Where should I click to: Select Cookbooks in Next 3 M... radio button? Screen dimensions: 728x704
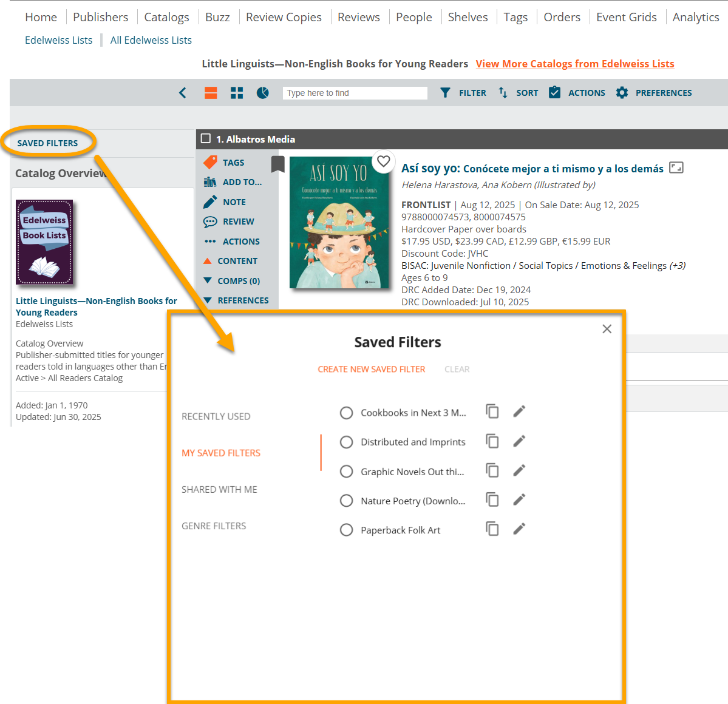click(x=346, y=413)
